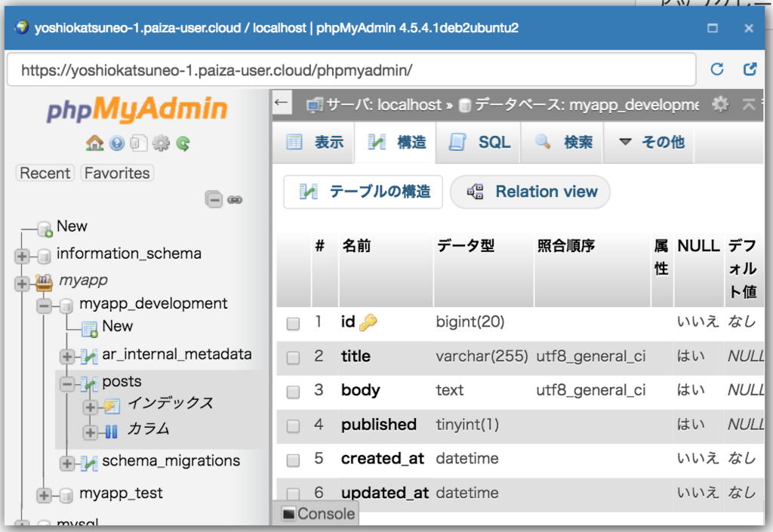Click the インデックス index icon in tree

point(112,407)
